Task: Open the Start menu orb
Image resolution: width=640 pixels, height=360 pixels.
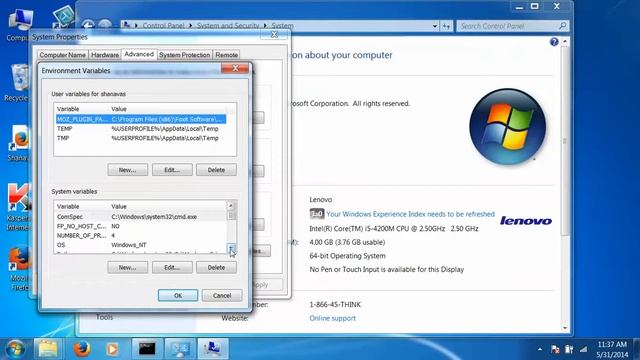Action: click(x=15, y=349)
